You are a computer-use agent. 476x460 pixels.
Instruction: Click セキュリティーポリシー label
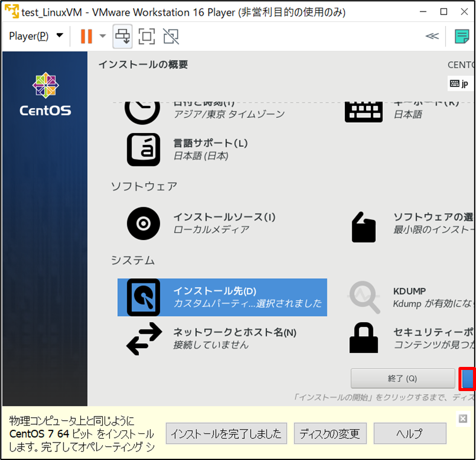pos(434,332)
